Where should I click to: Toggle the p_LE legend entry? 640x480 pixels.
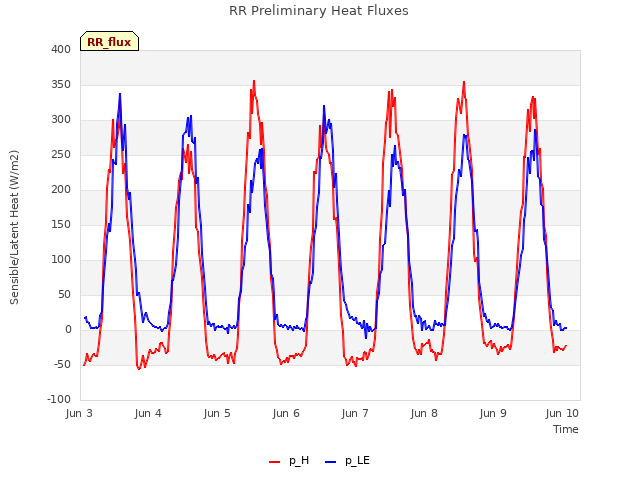(347, 461)
